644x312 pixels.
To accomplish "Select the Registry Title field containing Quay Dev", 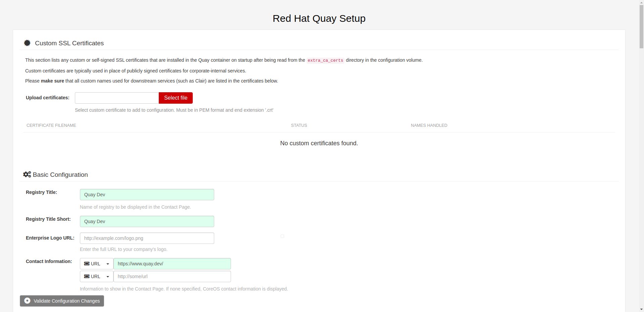I will (147, 195).
